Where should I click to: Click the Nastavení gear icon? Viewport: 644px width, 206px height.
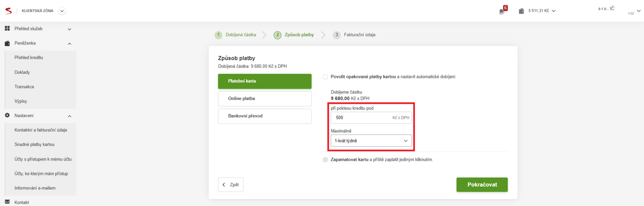[x=7, y=115]
